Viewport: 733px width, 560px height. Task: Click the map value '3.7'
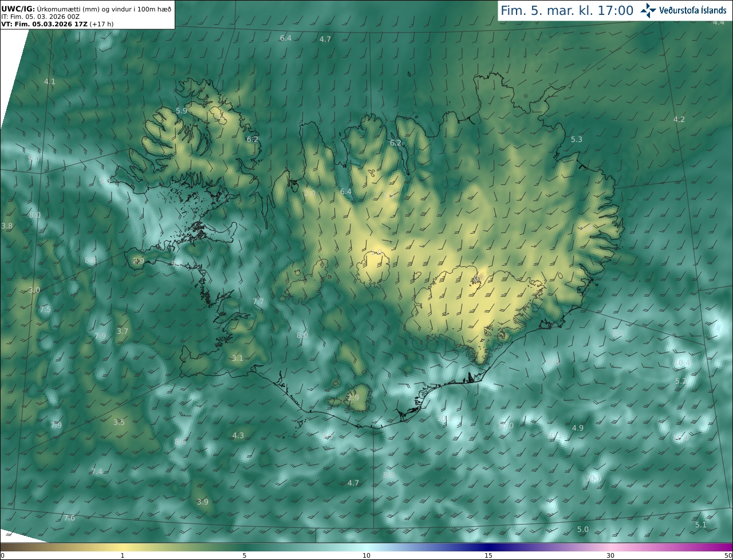point(123,331)
